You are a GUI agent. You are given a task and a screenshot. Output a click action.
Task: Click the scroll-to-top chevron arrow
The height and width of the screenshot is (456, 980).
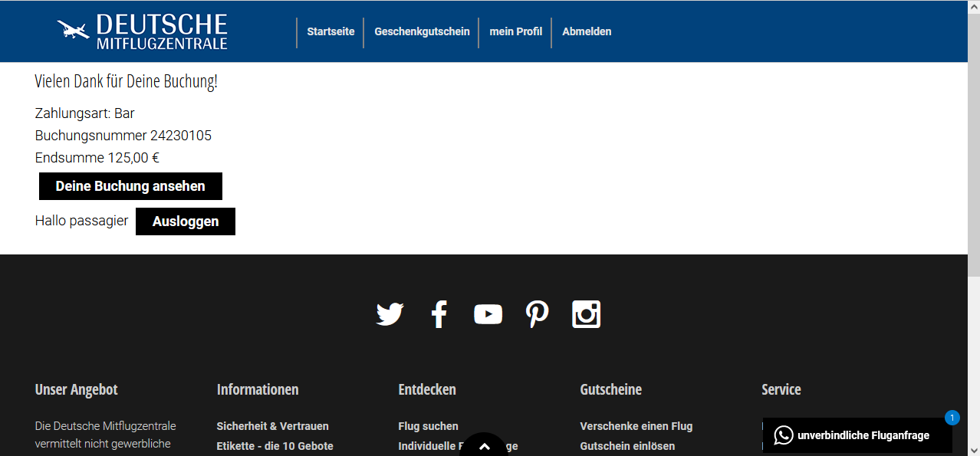(484, 447)
